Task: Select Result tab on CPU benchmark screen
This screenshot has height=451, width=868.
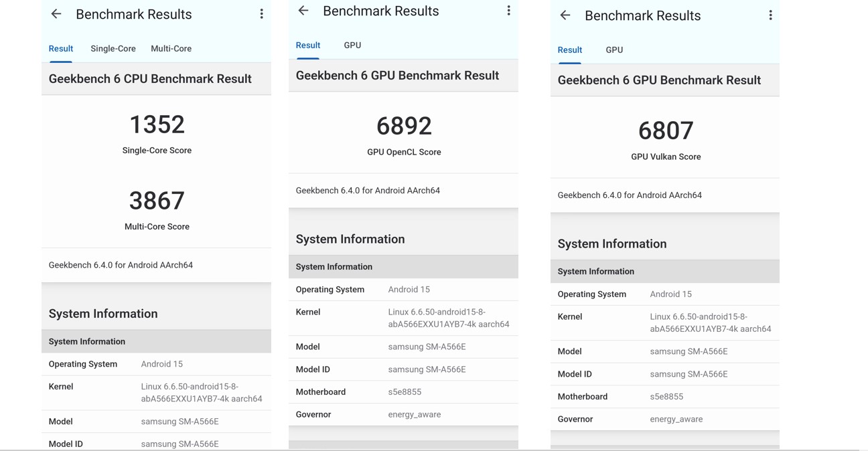Action: tap(61, 49)
